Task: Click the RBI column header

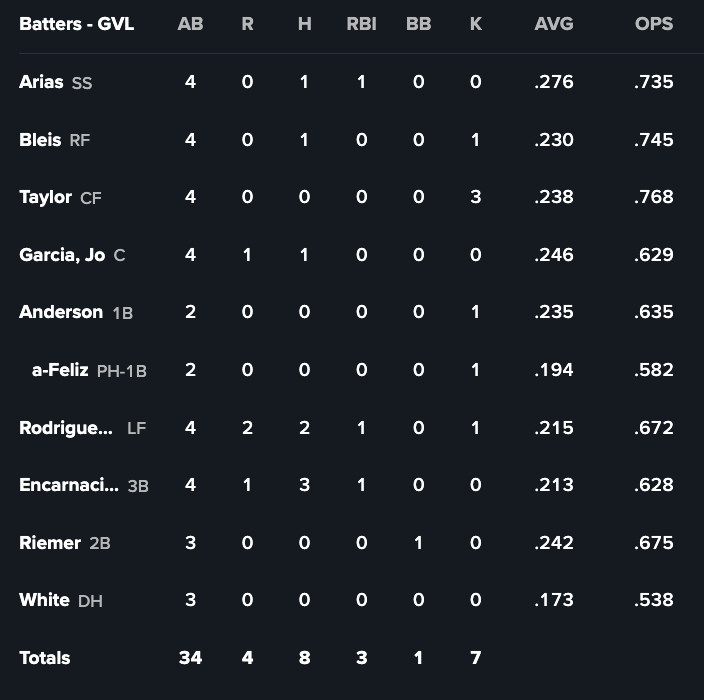Action: 361,24
